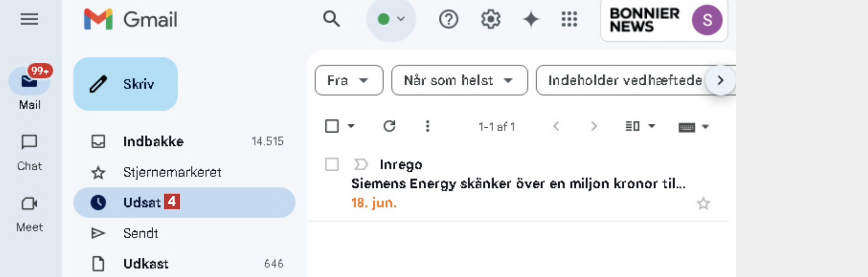Refresh the mail list

coord(389,126)
